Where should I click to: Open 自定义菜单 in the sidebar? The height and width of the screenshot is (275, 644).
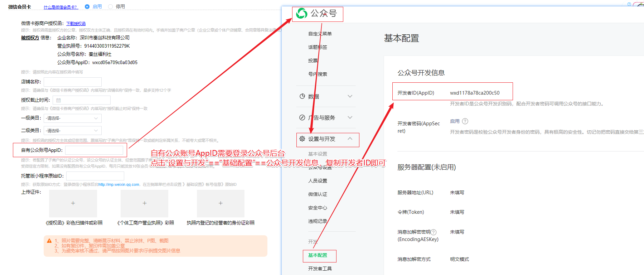coord(320,34)
